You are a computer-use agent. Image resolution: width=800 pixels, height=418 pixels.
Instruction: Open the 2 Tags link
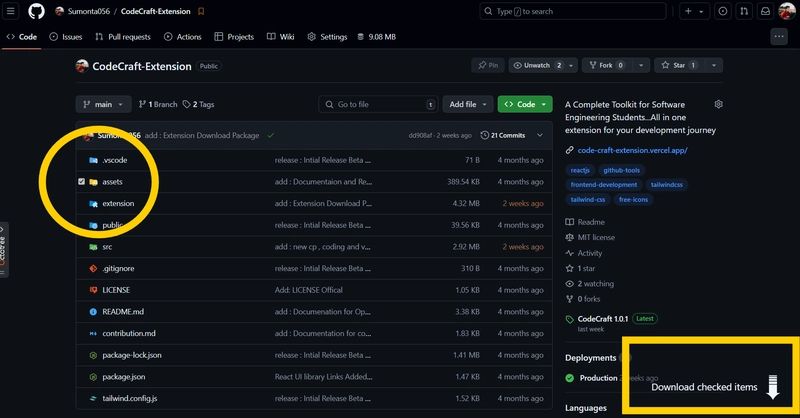pyautogui.click(x=198, y=104)
